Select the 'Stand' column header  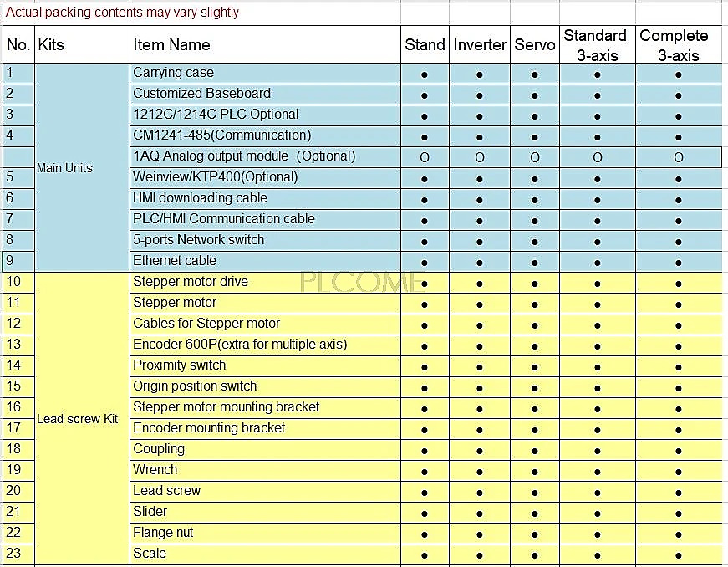pos(425,44)
